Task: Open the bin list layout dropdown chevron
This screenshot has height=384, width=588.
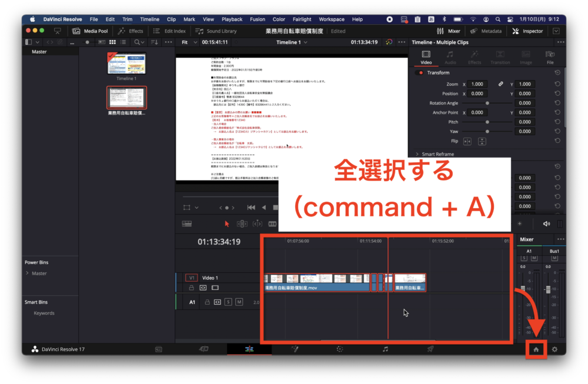Action: (x=37, y=42)
